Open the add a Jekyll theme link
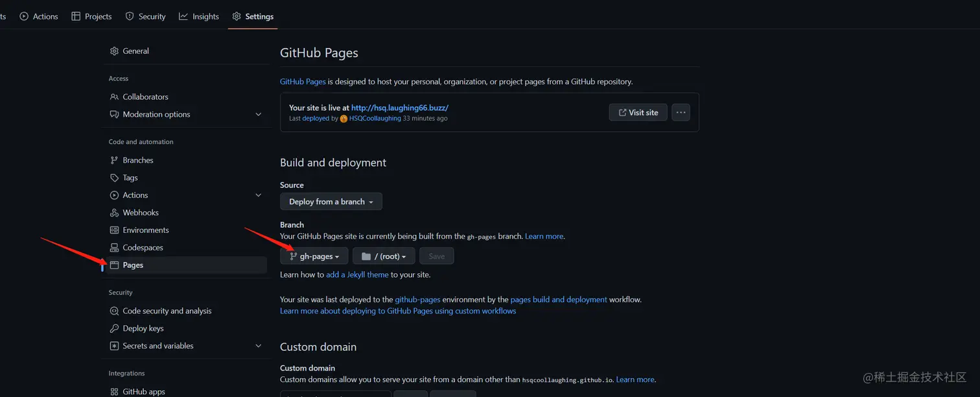Viewport: 980px width, 397px height. click(x=357, y=274)
